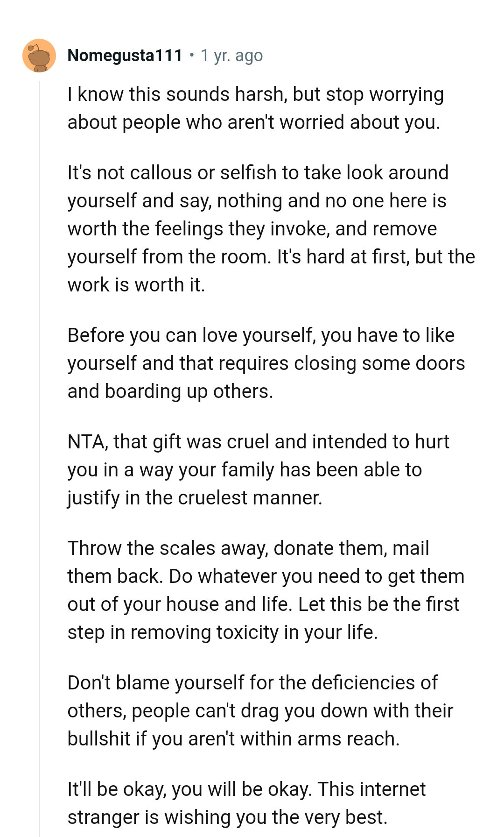This screenshot has height=837, width=504.
Task: Click the line "justify in the cruelest manner."
Action: 195,498
